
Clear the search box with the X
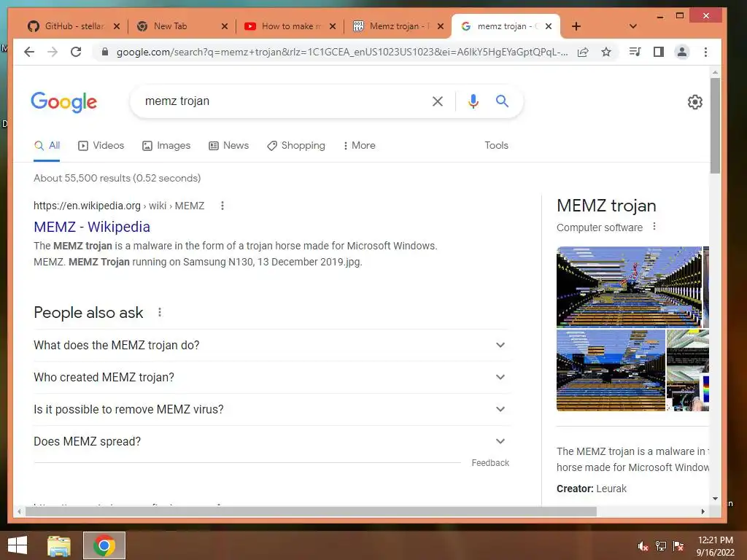point(438,101)
